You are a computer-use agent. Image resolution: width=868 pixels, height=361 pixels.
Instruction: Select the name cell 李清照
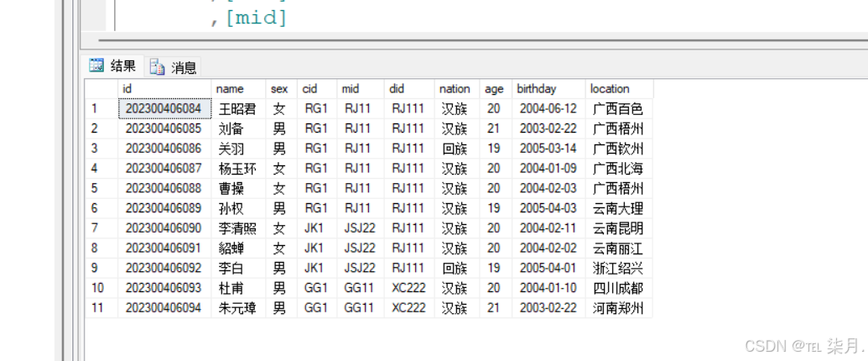[238, 228]
